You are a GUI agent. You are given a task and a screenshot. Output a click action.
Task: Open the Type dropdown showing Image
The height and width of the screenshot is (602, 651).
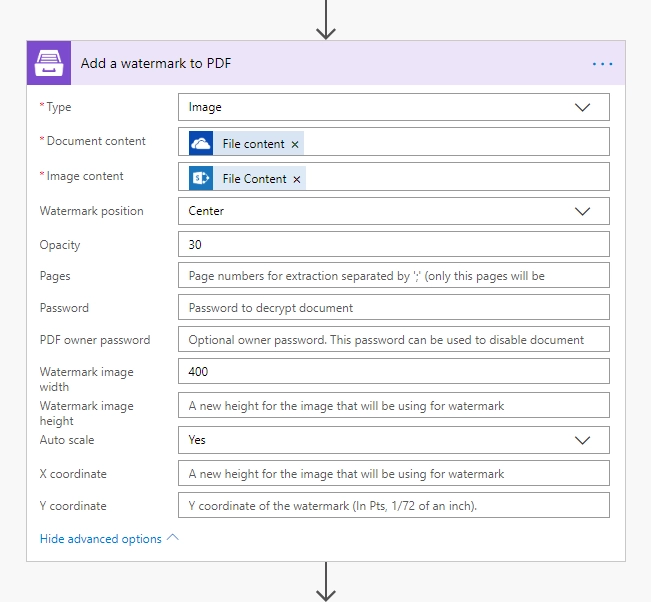[394, 107]
